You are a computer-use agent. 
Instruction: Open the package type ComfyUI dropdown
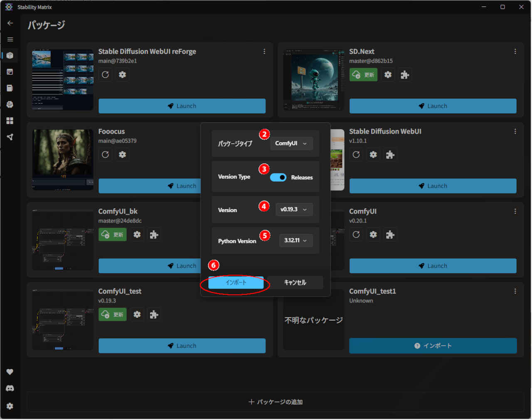(291, 143)
